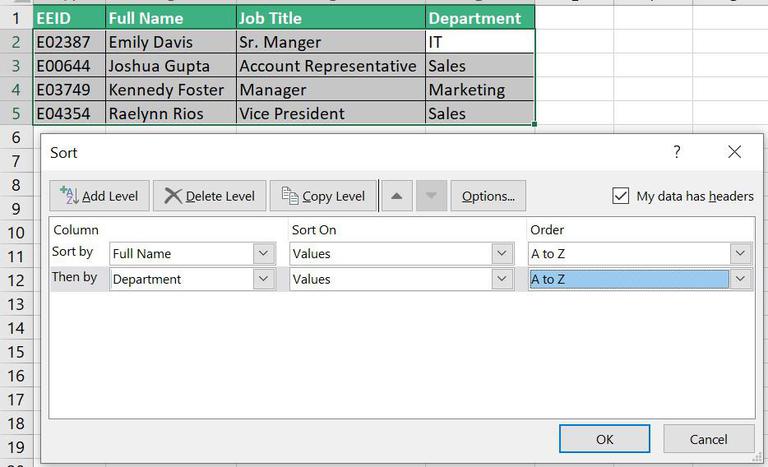Viewport: 768px width, 467px height.
Task: Move the sort level down with the arrow
Action: 431,196
